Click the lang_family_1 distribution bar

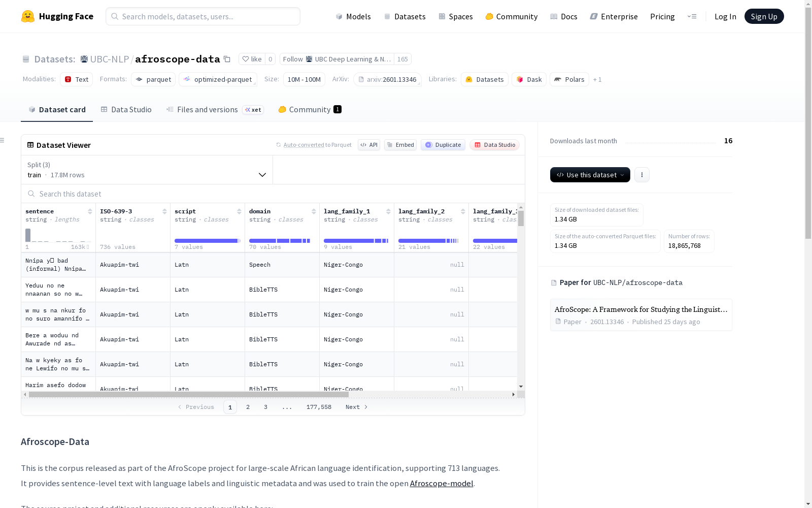pyautogui.click(x=356, y=241)
